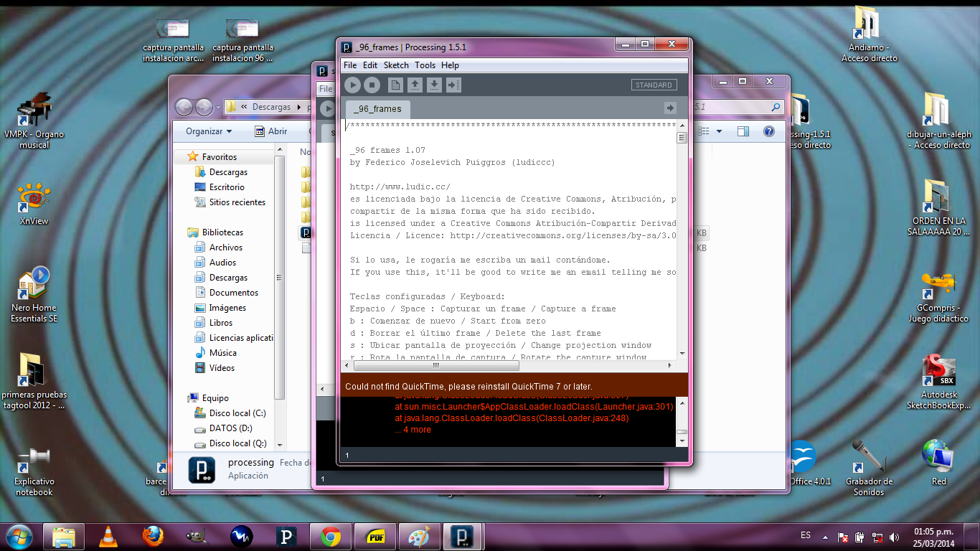Create a new sketch via toolbar icon
The height and width of the screenshot is (551, 980).
(x=395, y=85)
